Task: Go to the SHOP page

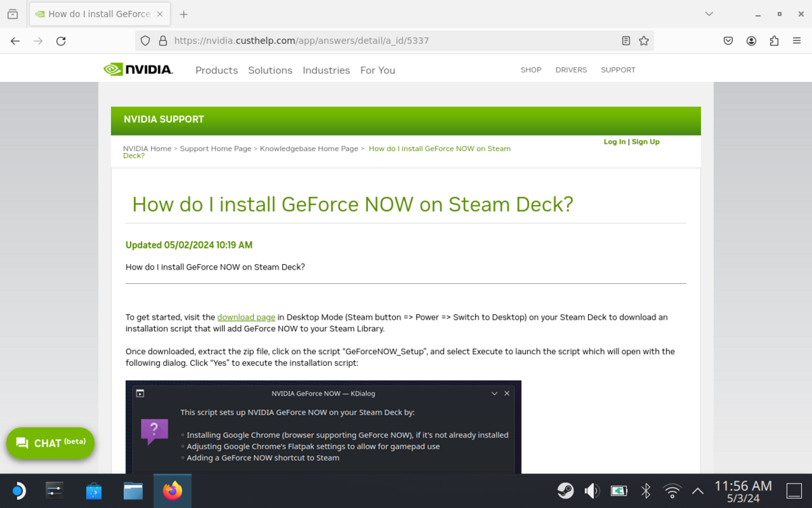Action: coord(531,70)
